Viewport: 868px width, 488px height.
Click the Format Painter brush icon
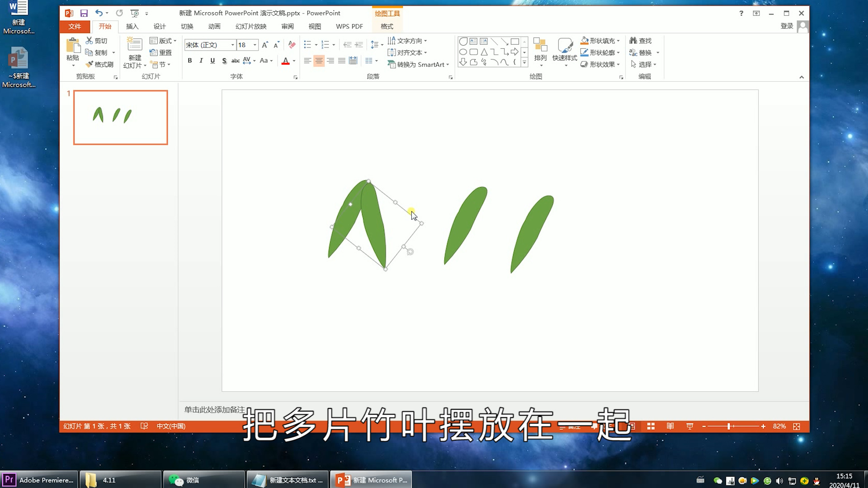(90, 64)
